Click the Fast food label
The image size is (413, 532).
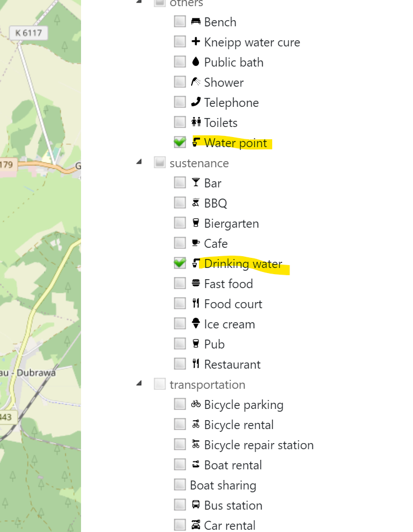point(228,284)
